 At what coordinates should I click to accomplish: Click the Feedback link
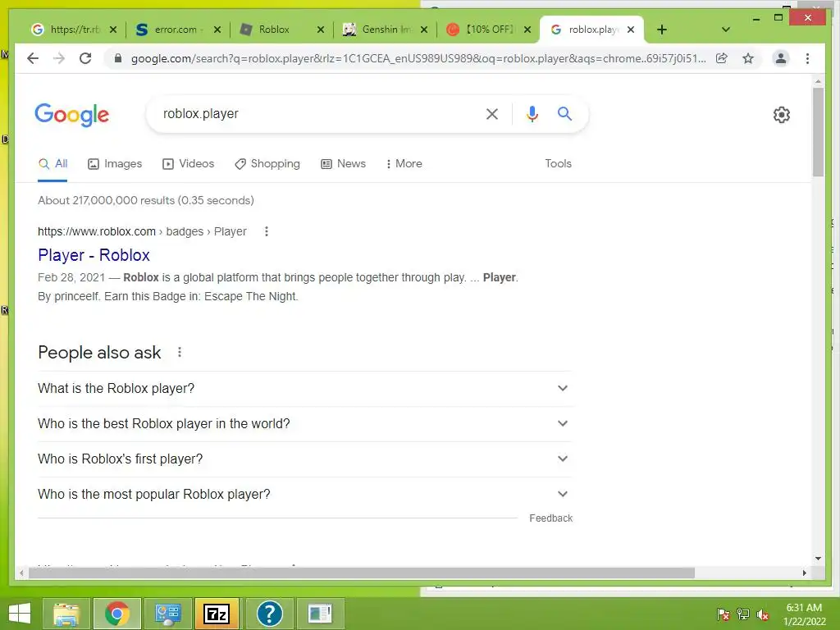(550, 518)
